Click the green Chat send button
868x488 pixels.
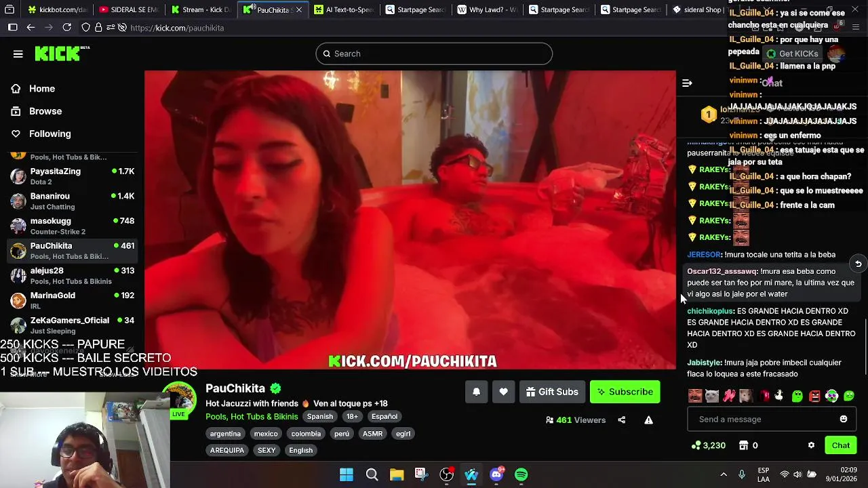point(841,445)
